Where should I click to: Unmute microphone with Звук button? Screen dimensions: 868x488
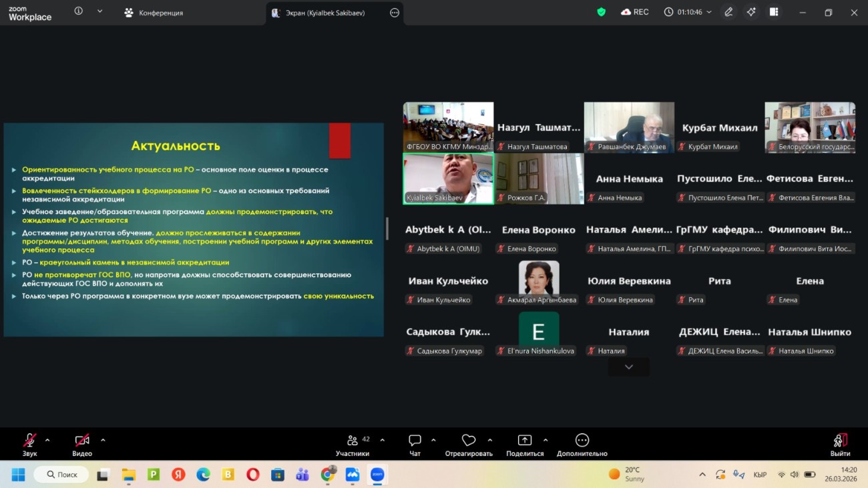[x=29, y=441]
